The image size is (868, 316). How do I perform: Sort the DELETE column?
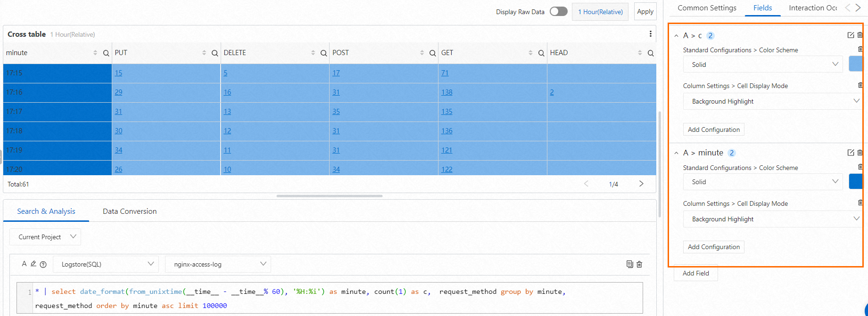point(313,53)
